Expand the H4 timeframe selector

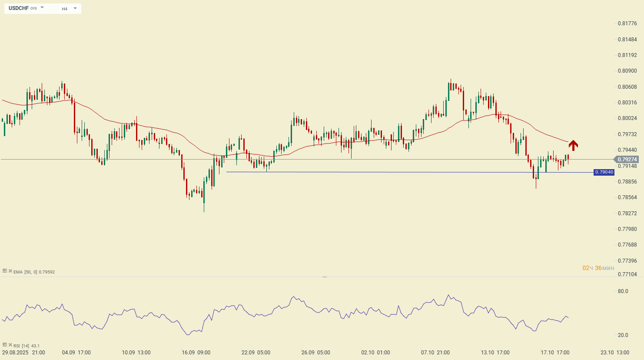pos(65,9)
